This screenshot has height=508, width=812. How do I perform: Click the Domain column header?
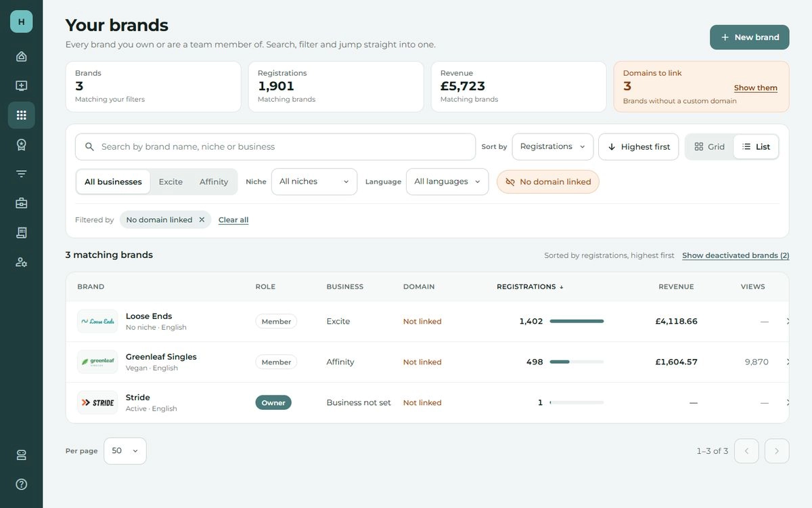pos(419,287)
